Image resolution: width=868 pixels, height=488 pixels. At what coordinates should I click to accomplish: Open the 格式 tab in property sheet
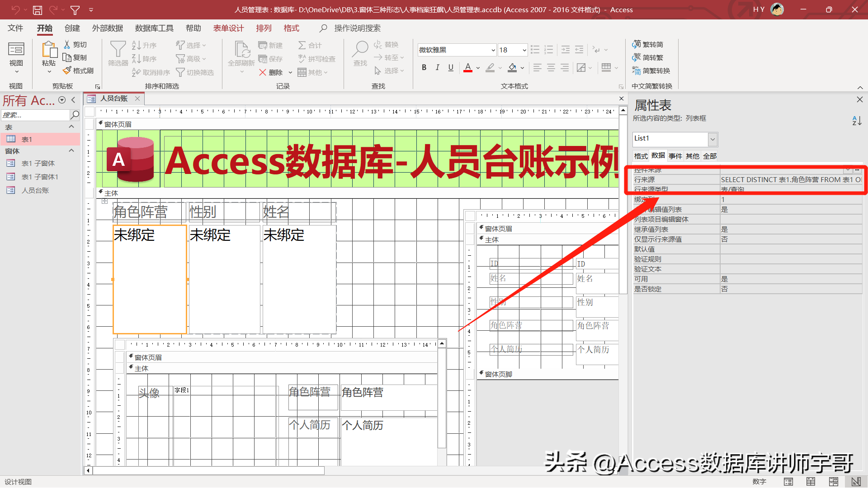tap(641, 156)
